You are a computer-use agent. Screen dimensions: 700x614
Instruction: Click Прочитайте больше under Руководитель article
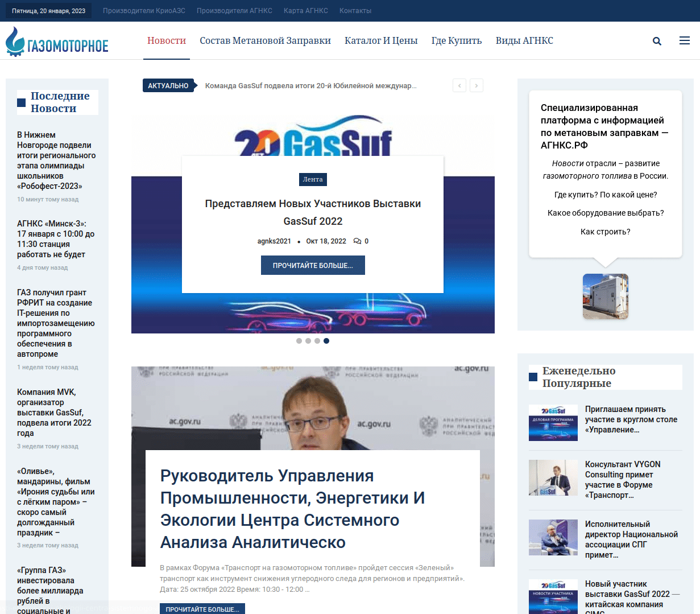tap(202, 608)
